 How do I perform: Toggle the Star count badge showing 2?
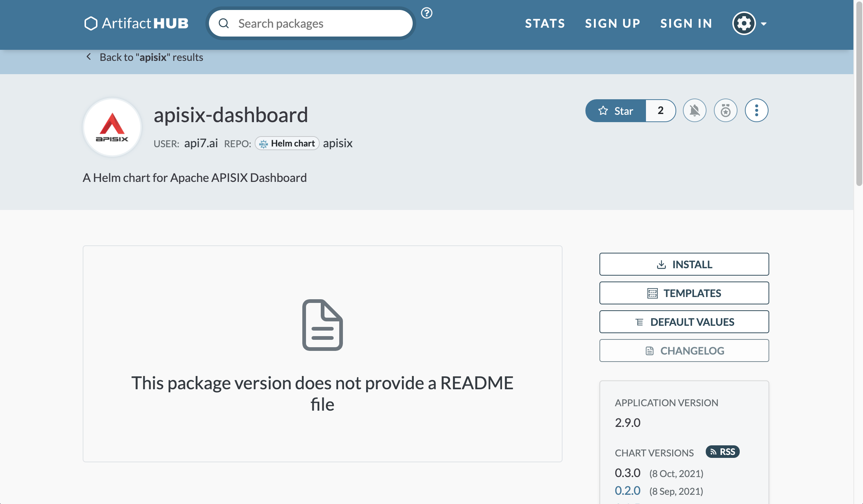pos(660,110)
